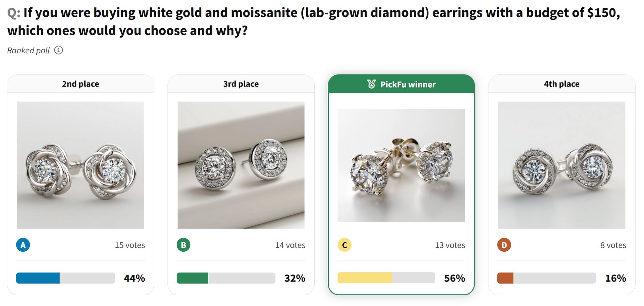Click the 8 votes label
This screenshot has width=644, height=306.
613,245
